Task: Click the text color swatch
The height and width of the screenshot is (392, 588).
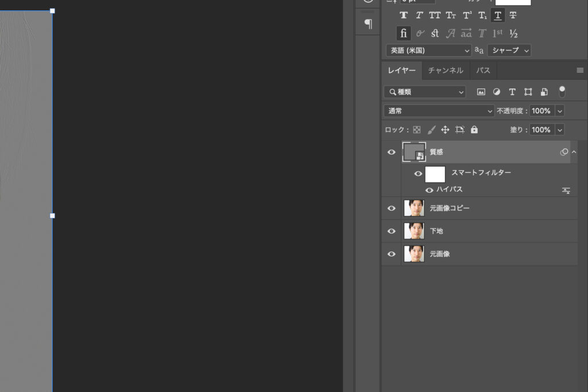Action: (513, 2)
